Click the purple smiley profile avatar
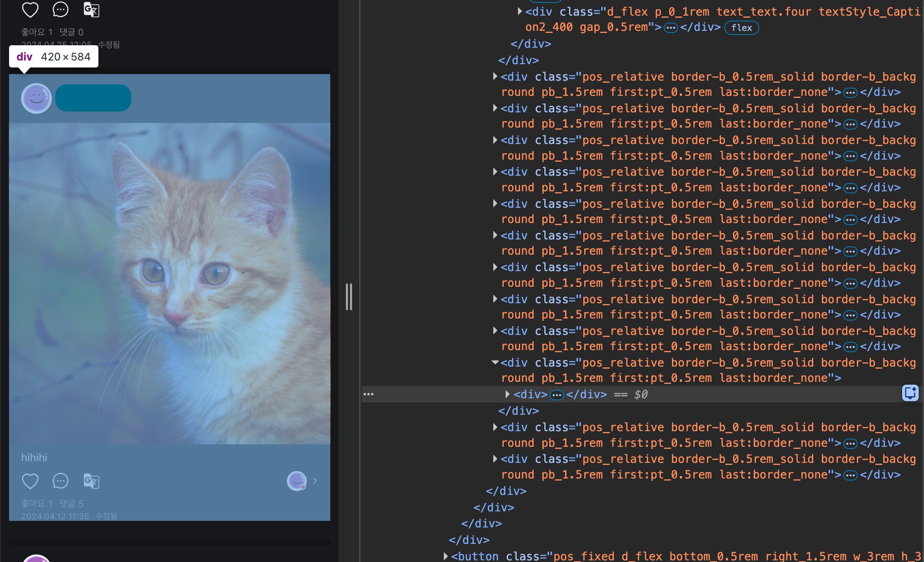The image size is (924, 562). click(x=36, y=98)
